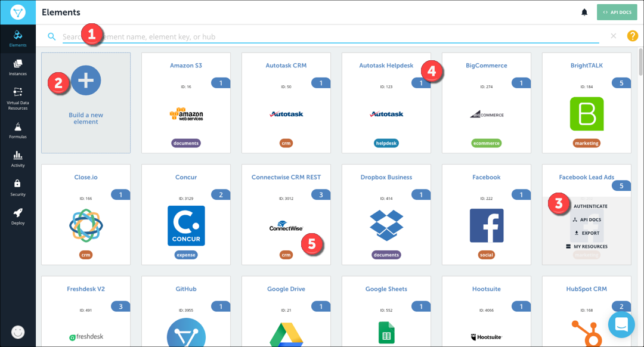Click 'ID: 3129' text on Concur card

pyautogui.click(x=186, y=199)
